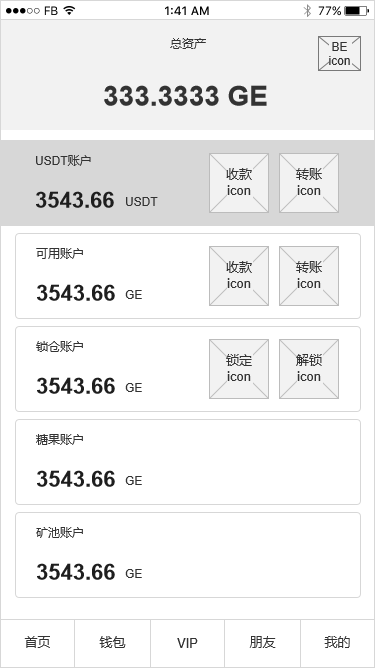This screenshot has height=668, width=375.
Task: Tap the USDT账户 balance amount
Action: click(75, 200)
